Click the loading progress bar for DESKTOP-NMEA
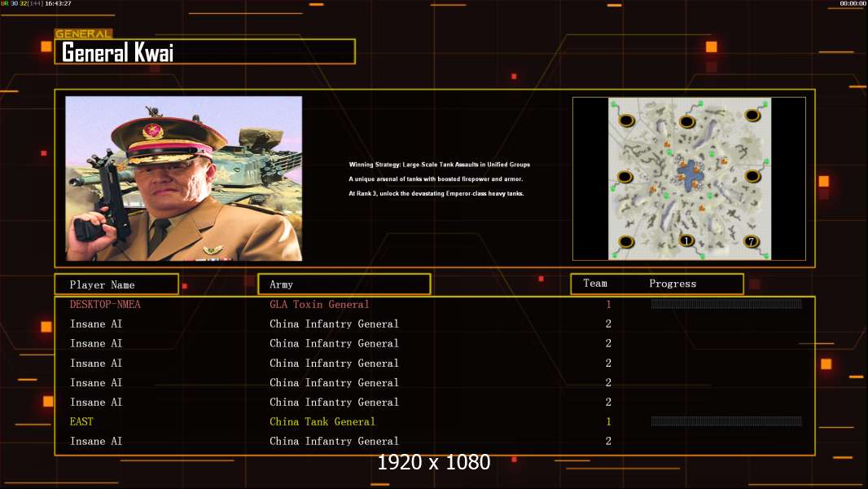 [x=726, y=303]
